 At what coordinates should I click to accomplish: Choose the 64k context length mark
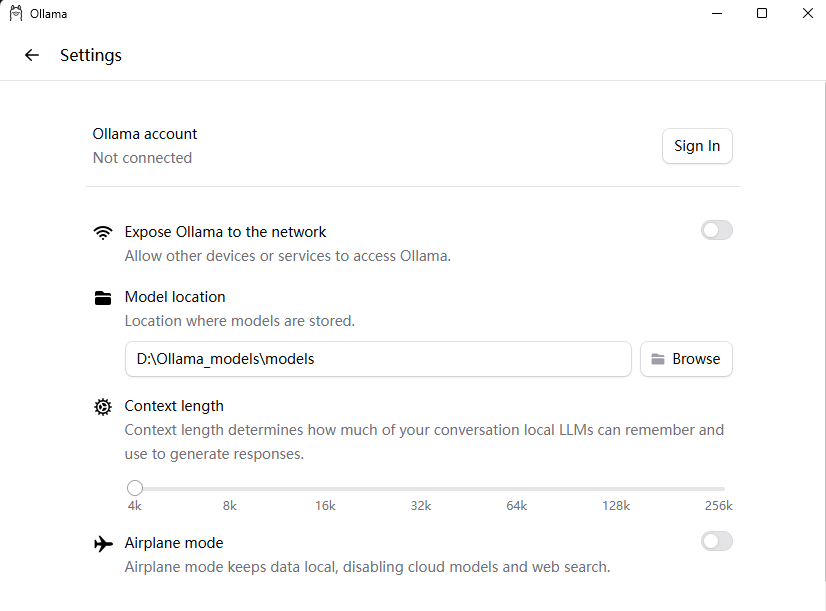click(x=517, y=506)
